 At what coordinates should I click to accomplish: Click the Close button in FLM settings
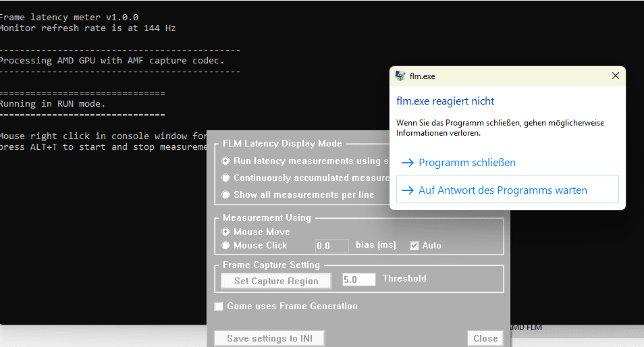[485, 338]
